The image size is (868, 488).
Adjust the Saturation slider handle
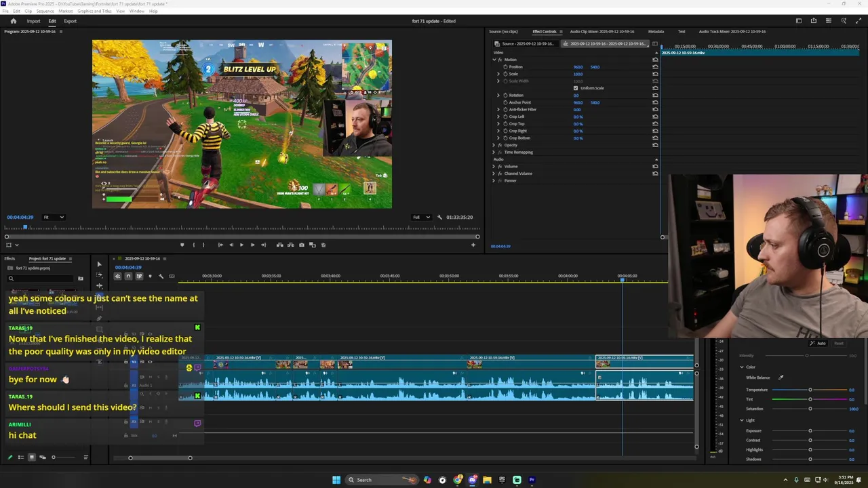click(810, 409)
